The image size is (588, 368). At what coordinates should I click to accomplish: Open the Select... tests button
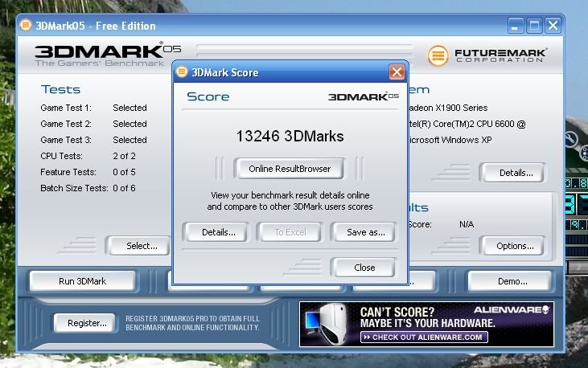tap(142, 246)
